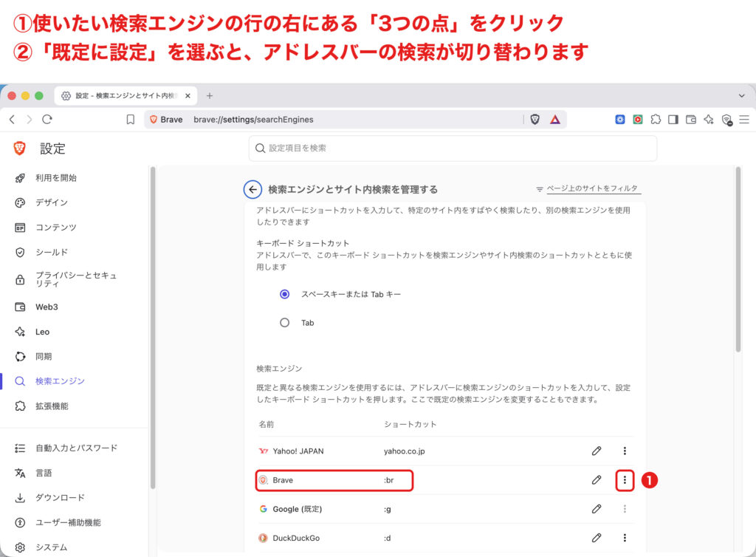The width and height of the screenshot is (756, 557).
Task: Click the Brave lion logo beside 設定
Action: coord(20,148)
